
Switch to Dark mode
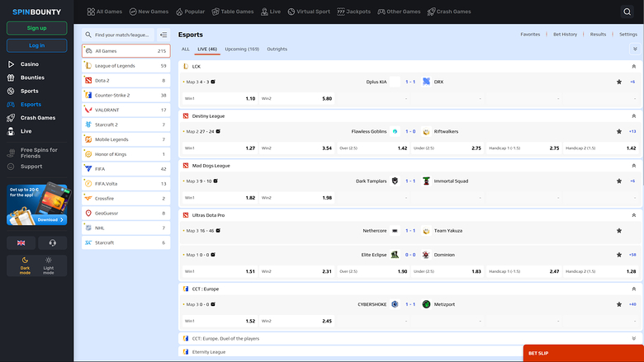(25, 266)
